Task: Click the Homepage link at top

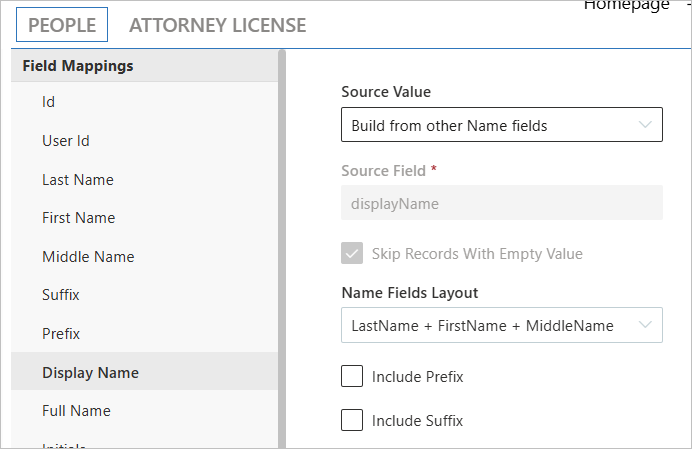Action: point(626,5)
